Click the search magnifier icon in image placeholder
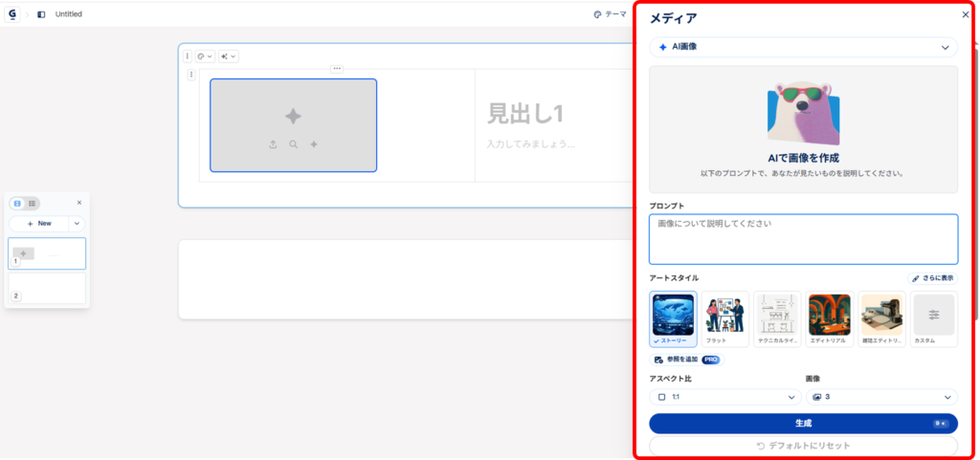980x460 pixels. [x=293, y=144]
